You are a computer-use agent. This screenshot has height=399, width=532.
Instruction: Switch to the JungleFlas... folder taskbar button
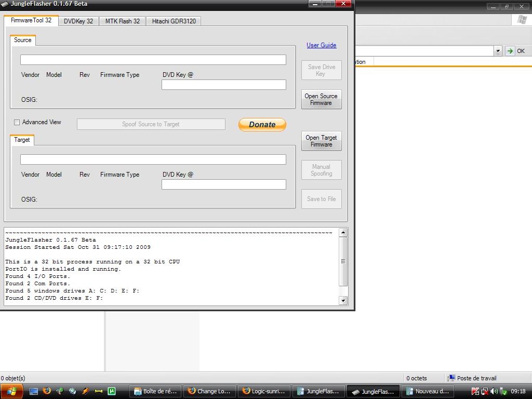click(x=318, y=391)
